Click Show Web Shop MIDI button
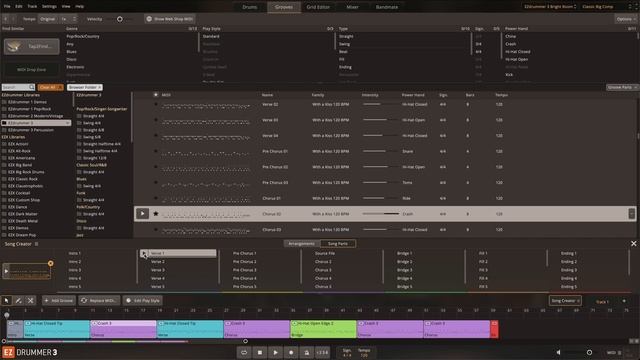 pyautogui.click(x=169, y=19)
